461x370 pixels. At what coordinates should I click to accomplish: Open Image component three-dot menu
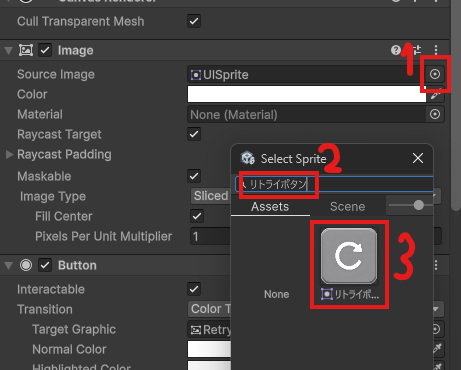[436, 50]
